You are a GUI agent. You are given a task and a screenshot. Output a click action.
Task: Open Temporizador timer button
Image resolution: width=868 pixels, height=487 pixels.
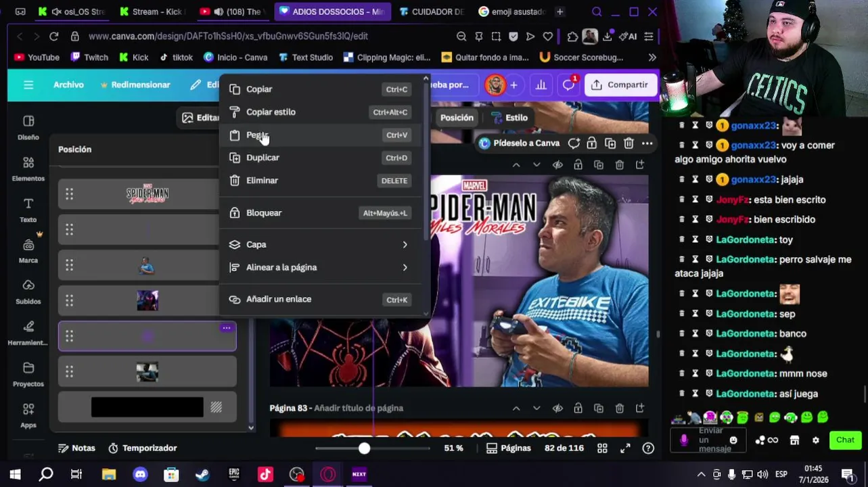[142, 448]
